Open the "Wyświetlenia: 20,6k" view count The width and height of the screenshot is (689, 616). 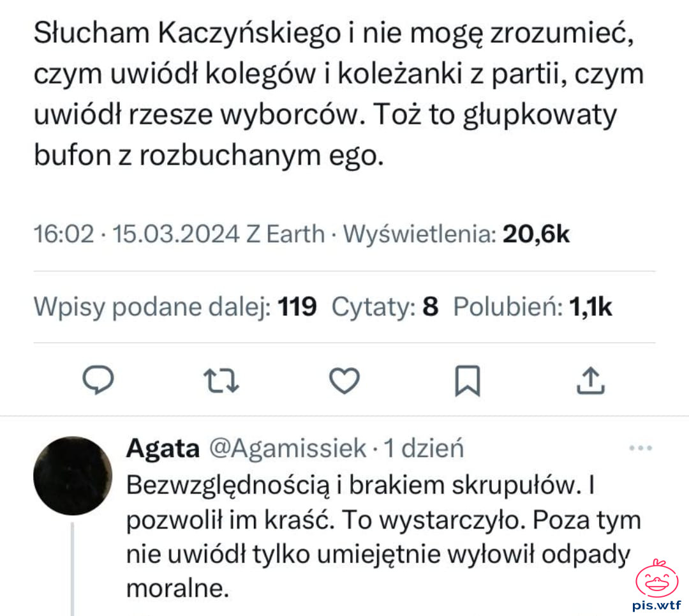[x=456, y=234]
